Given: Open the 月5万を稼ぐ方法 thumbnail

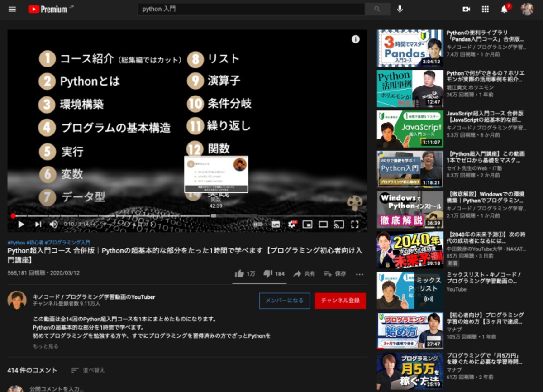Looking at the screenshot, I should (410, 370).
